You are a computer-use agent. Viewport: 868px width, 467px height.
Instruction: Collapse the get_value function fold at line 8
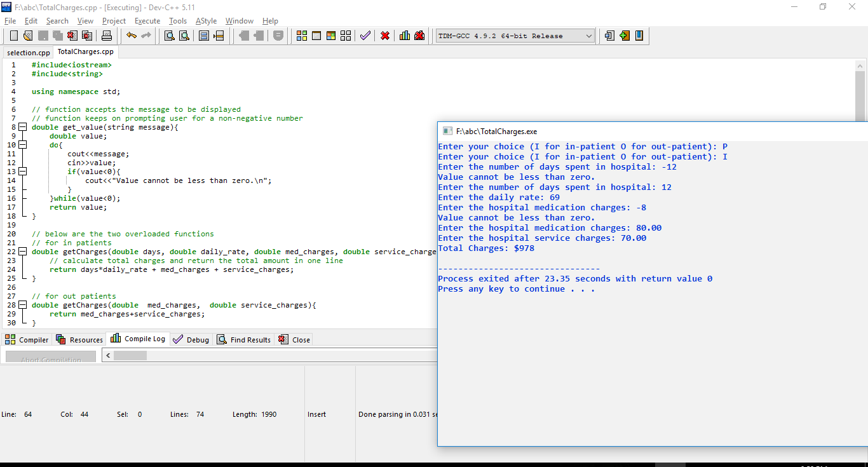coord(23,127)
